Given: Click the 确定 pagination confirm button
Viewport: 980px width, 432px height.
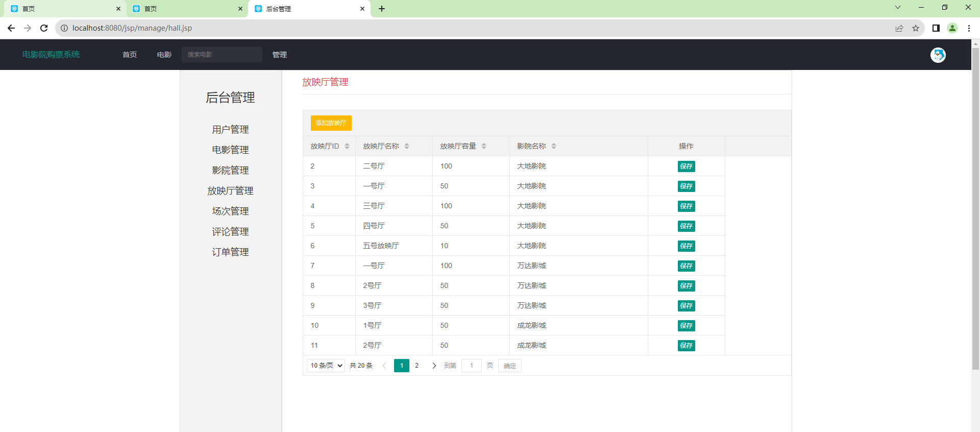Looking at the screenshot, I should tap(510, 366).
